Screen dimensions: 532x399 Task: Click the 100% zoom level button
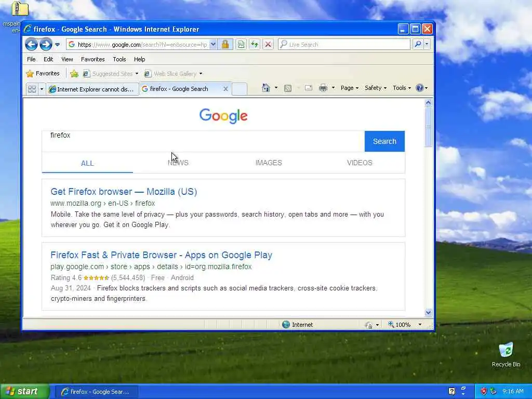coord(400,325)
